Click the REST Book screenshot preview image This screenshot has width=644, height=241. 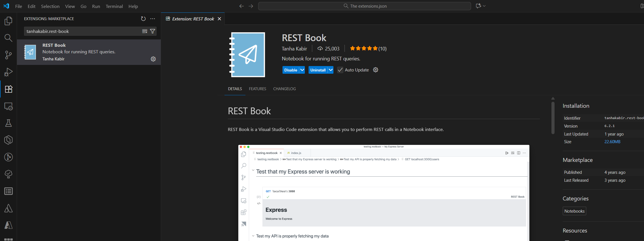click(384, 193)
